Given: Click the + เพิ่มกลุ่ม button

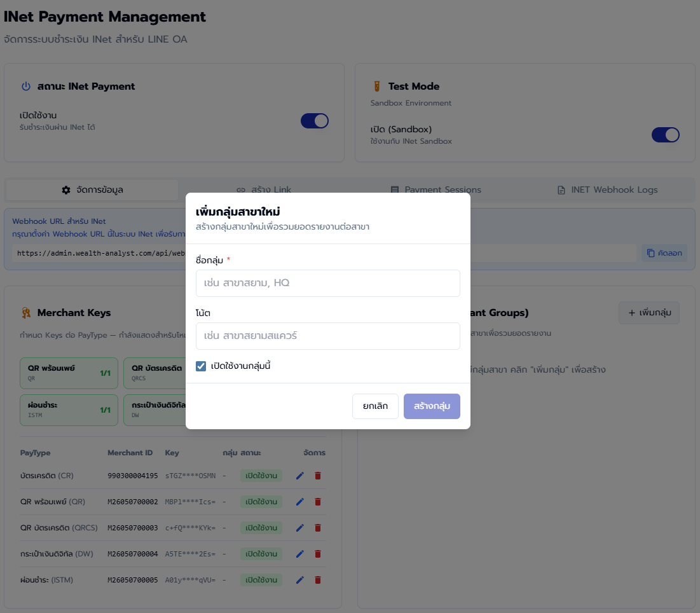Looking at the screenshot, I should (649, 312).
